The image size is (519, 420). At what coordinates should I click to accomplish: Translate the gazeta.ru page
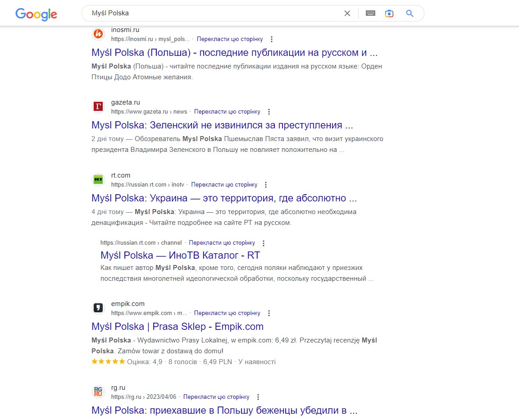point(227,112)
